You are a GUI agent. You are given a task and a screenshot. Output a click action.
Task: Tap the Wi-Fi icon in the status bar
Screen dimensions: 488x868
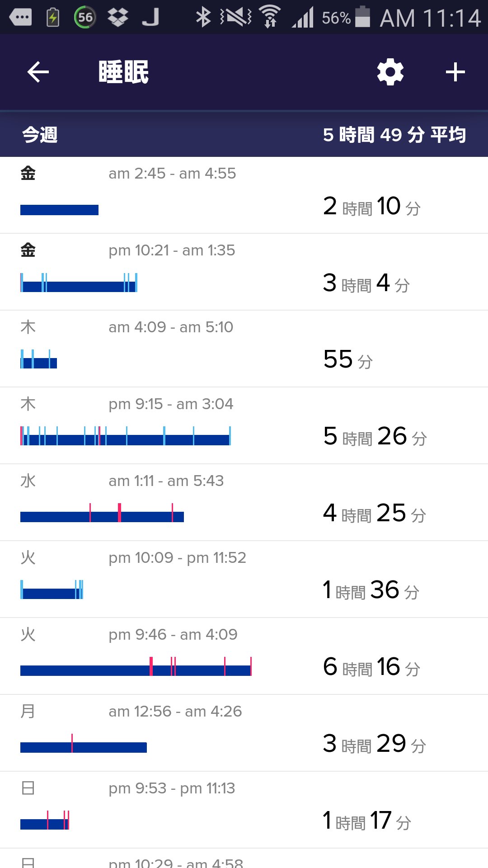270,17
